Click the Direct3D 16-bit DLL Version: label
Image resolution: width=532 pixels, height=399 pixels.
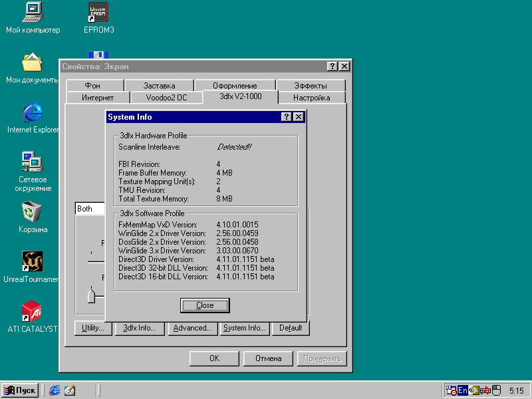pyautogui.click(x=163, y=277)
